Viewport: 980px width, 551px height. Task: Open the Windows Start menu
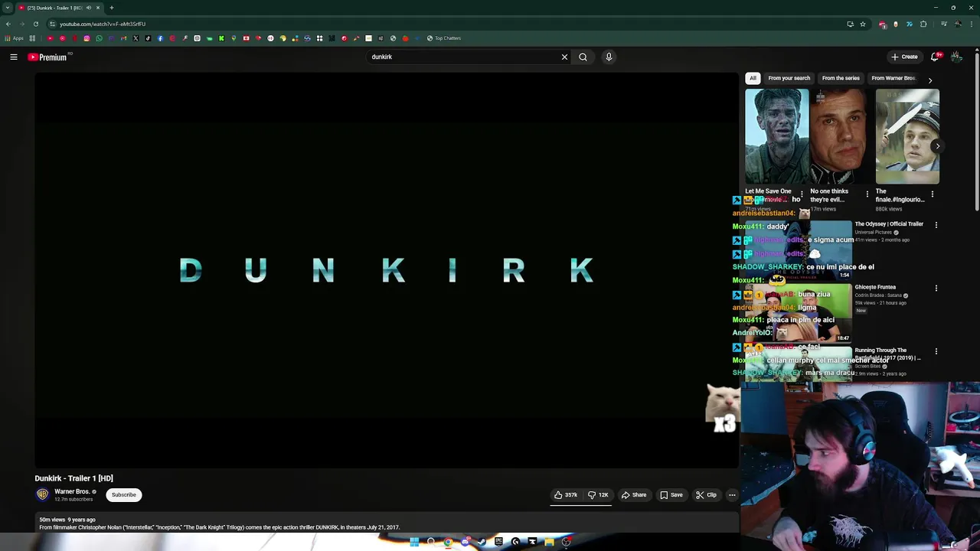[414, 542]
